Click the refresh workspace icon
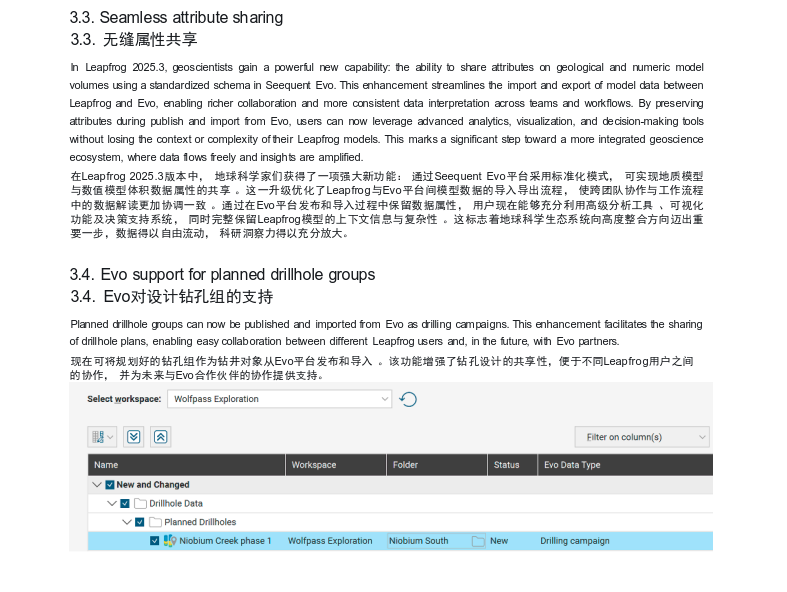This screenshot has height=592, width=787. pyautogui.click(x=408, y=399)
